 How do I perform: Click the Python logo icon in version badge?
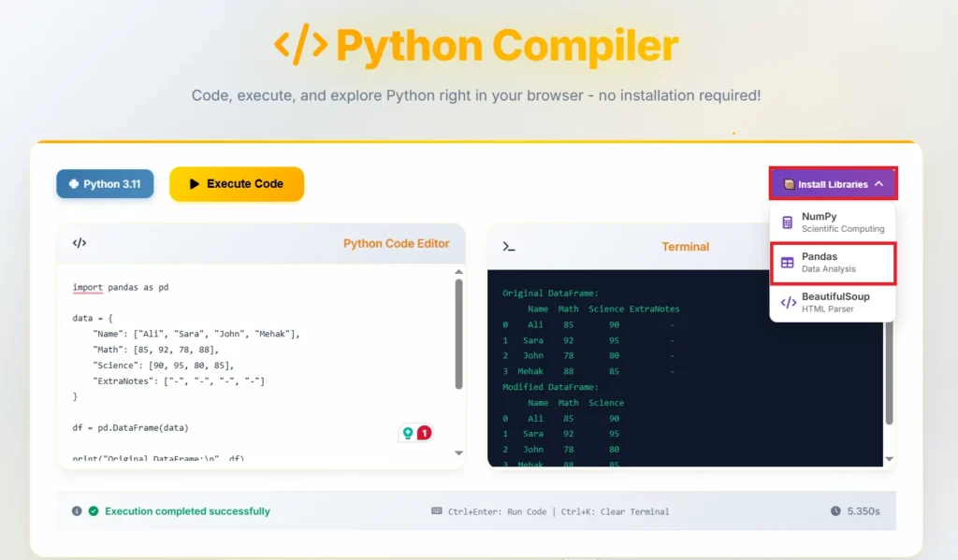pyautogui.click(x=74, y=184)
